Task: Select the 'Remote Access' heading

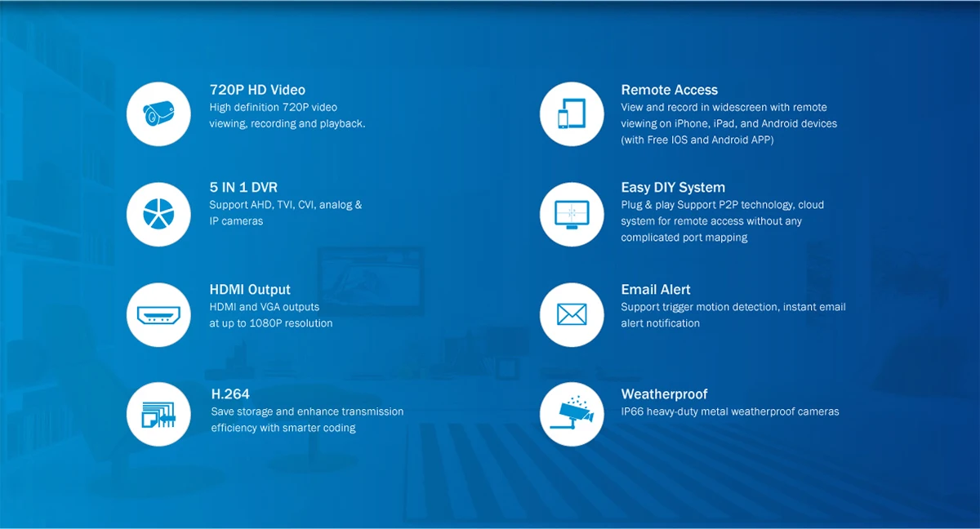Action: pyautogui.click(x=670, y=90)
